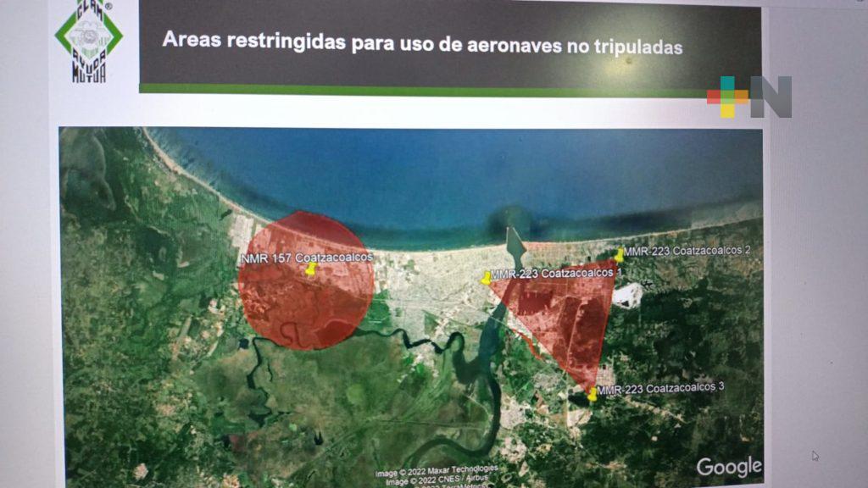Select the MMR-223 Coatzacoalcos 1 yellow pin
868x488 pixels.
tap(486, 277)
